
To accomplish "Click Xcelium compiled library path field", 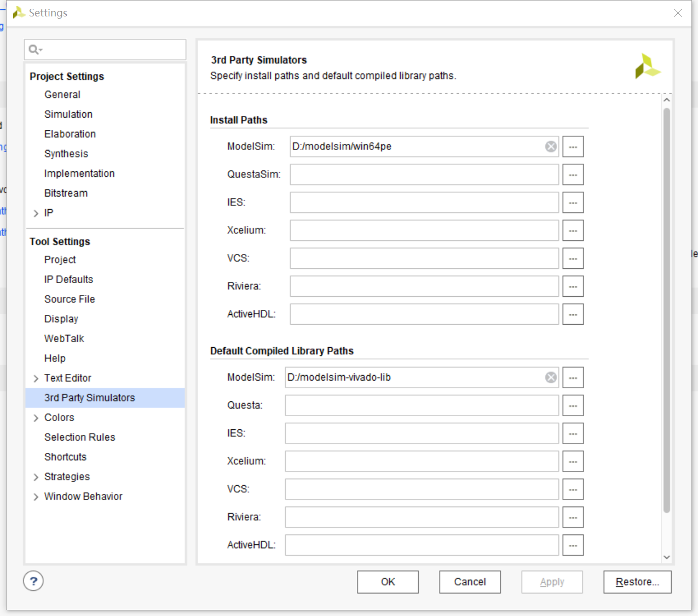I will coord(422,462).
